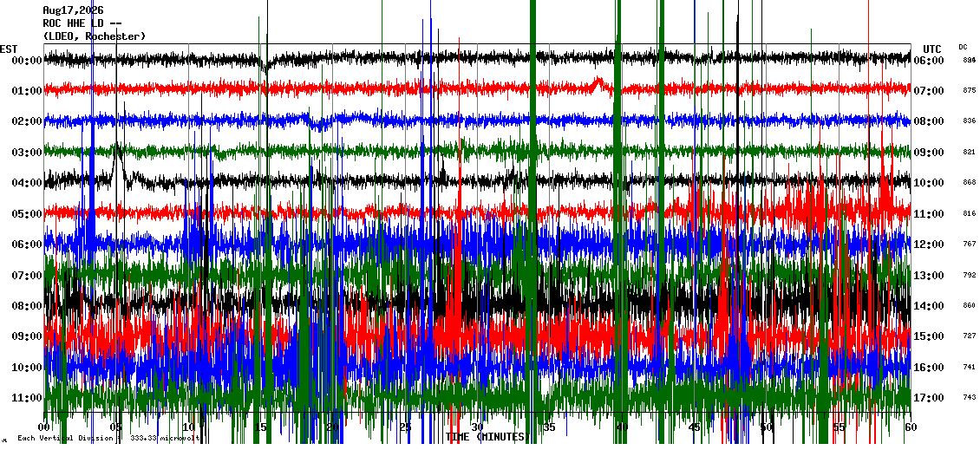Click the 06:00 UTC row label
980x450 pixels.
(x=928, y=61)
